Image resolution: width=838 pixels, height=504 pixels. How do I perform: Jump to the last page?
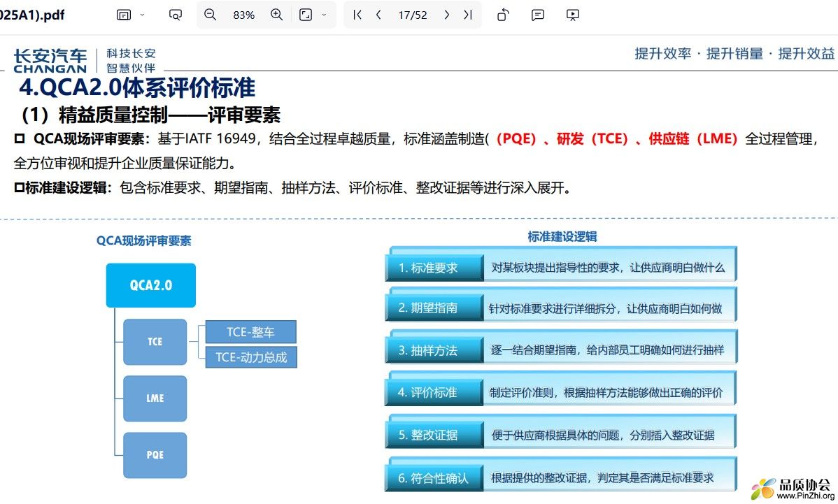(468, 15)
